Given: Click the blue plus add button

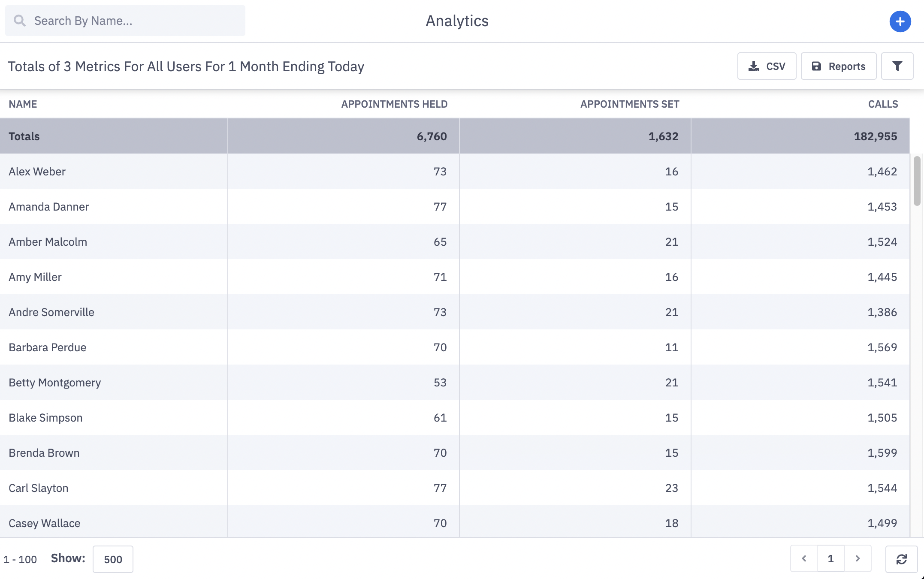Looking at the screenshot, I should click(900, 21).
